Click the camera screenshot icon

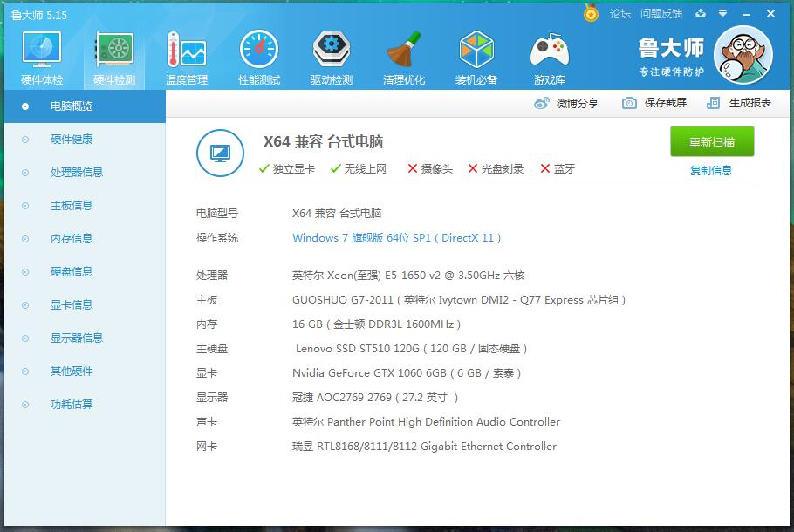pyautogui.click(x=629, y=103)
